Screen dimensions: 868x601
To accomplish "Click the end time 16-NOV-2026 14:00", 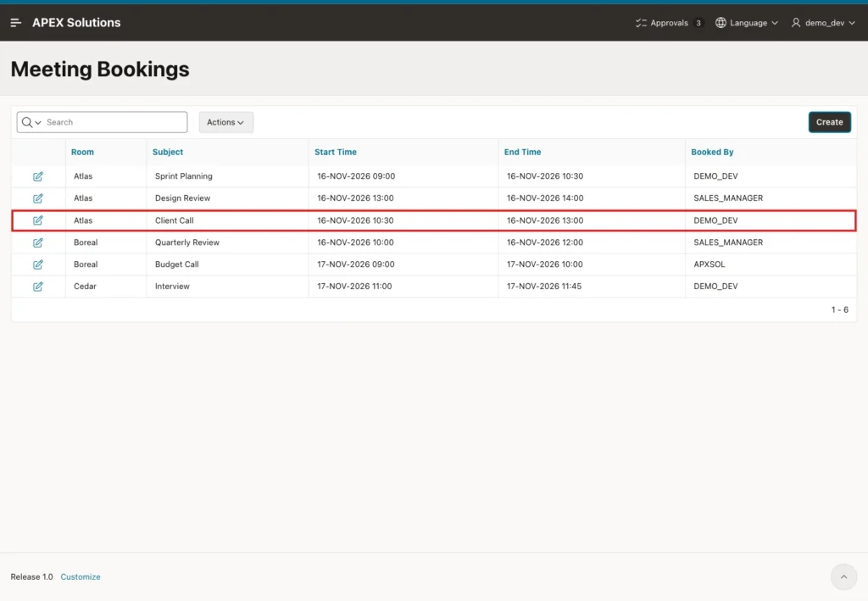I will coord(545,198).
